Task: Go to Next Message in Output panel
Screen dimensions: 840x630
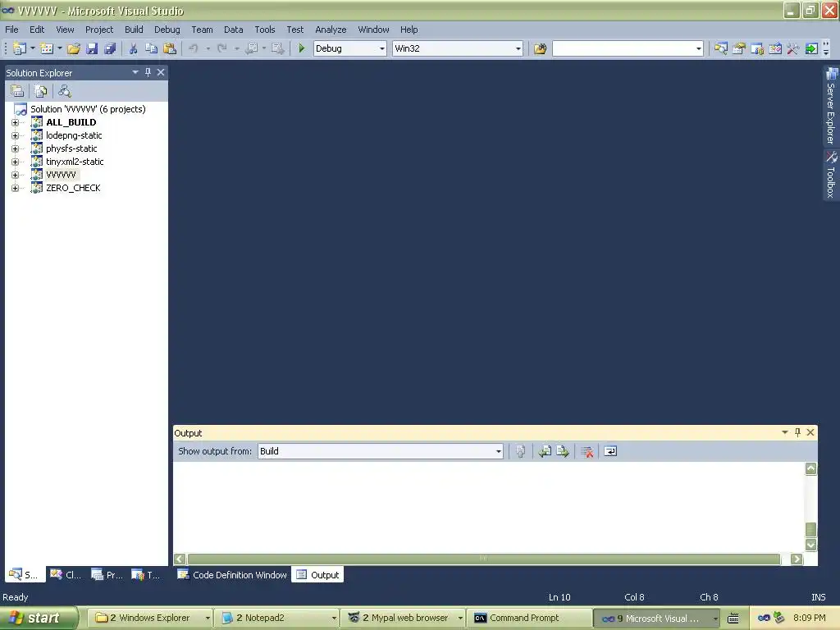Action: (562, 451)
